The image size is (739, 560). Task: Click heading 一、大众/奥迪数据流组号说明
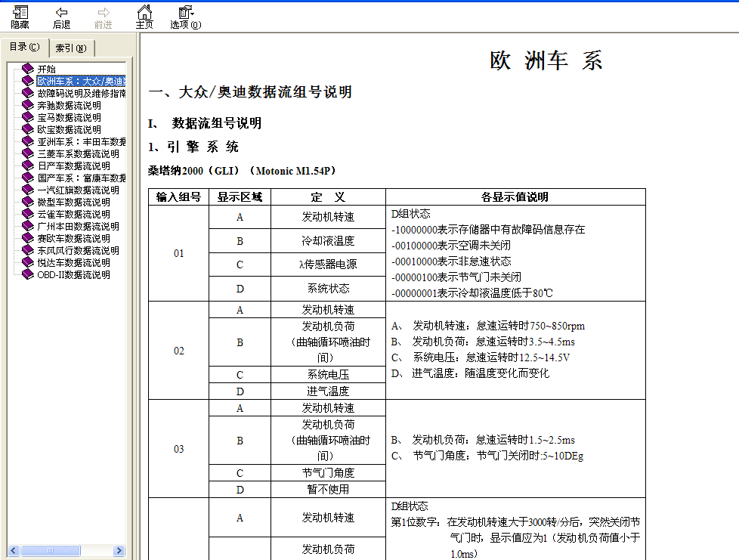click(x=250, y=91)
